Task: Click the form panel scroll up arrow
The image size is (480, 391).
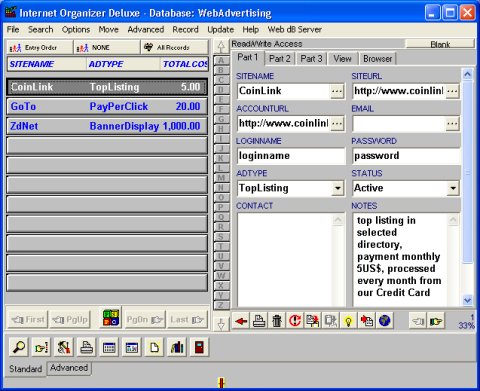Action: tap(467, 74)
